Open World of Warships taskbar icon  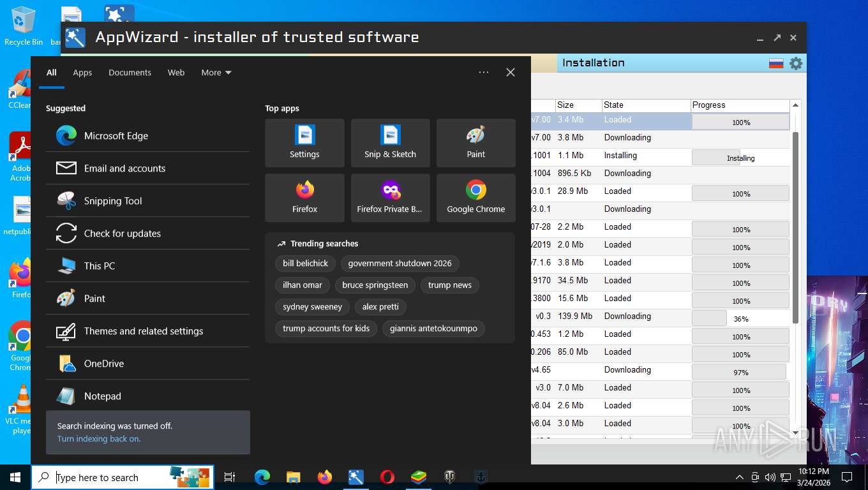(x=481, y=477)
